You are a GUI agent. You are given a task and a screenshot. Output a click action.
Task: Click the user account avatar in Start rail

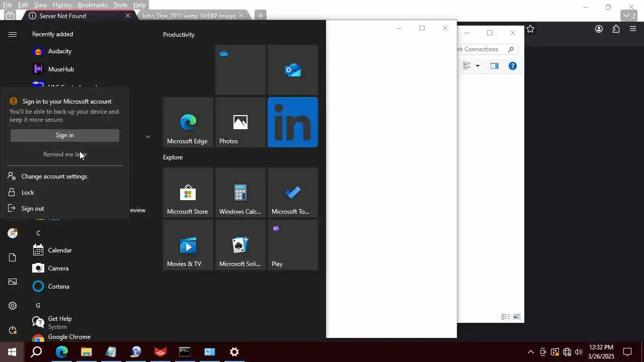[13, 233]
